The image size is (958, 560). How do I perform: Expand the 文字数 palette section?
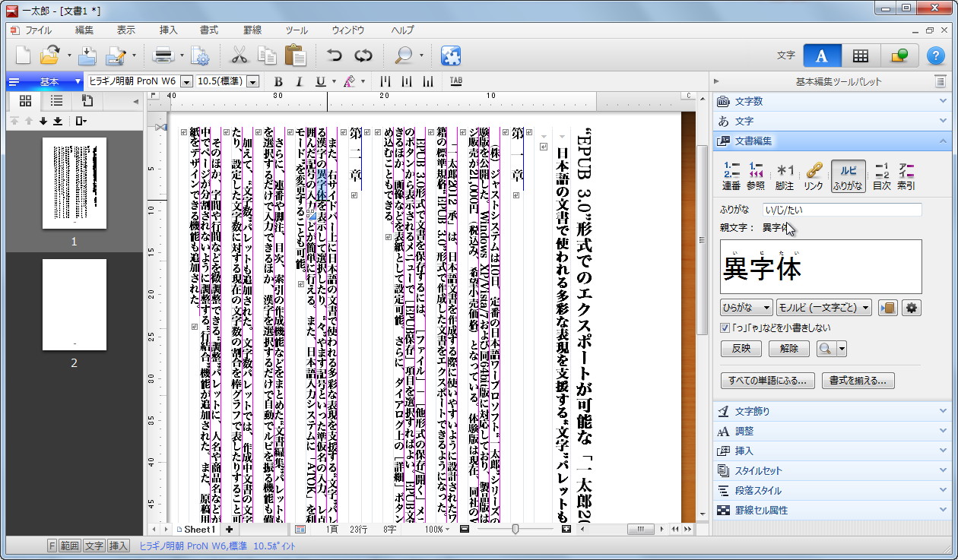[x=833, y=101]
